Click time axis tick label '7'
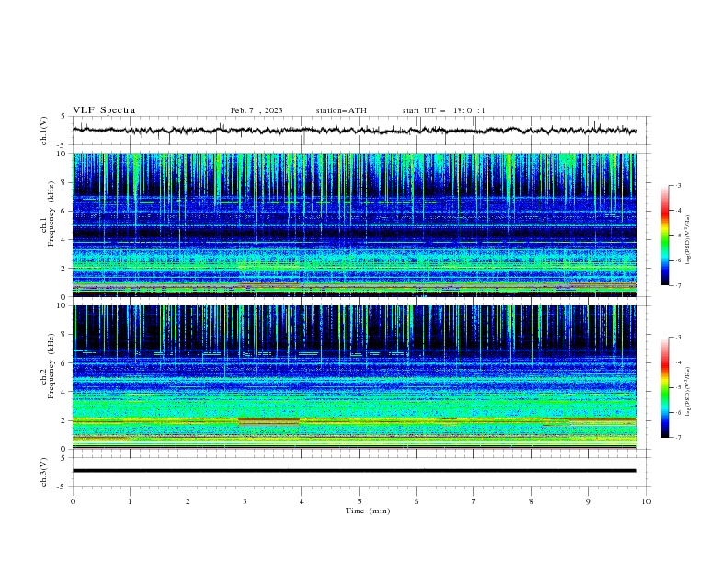Image resolution: width=728 pixels, height=563 pixels. click(x=474, y=501)
